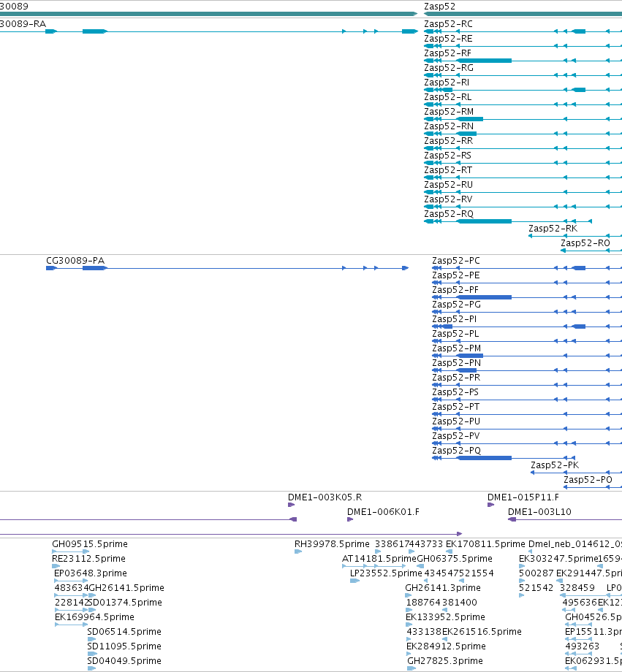622x672 pixels.
Task: Click the Zasp52-PS protein label
Action: 455,392
